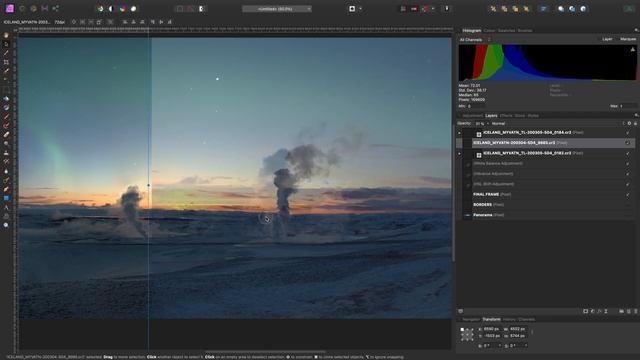This screenshot has height=360, width=640.
Task: Select the Crop tool
Action: pyautogui.click(x=6, y=62)
